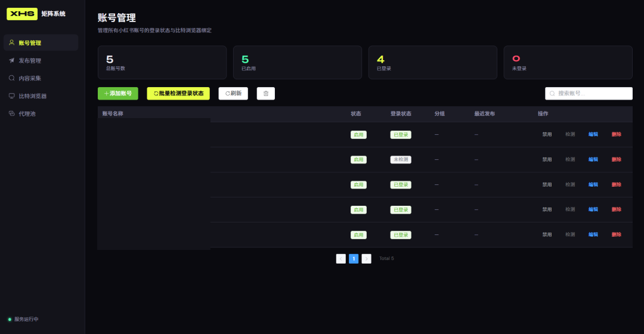644x334 pixels.
Task: Click 删除 in the 未检测 row
Action: click(617, 159)
